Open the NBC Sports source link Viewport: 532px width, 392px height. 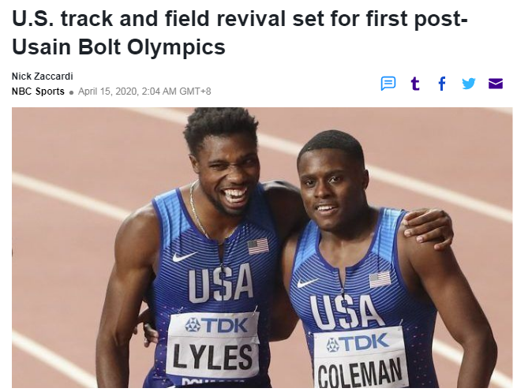pos(38,91)
